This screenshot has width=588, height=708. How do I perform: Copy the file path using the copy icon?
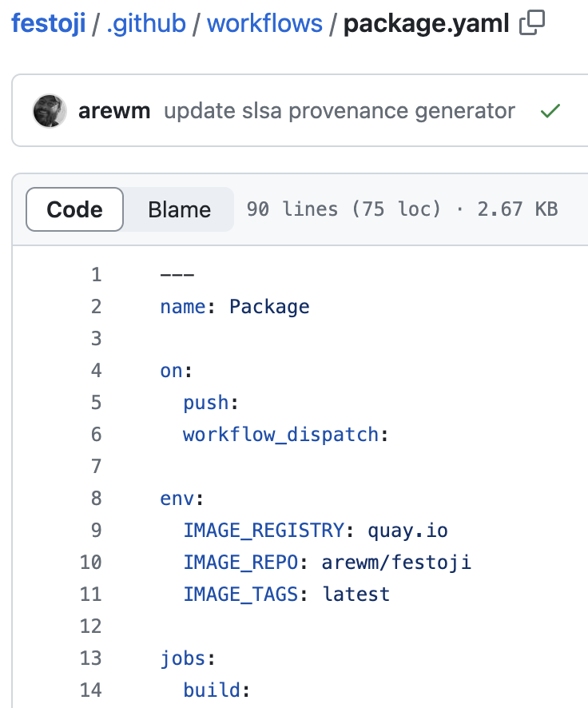click(x=530, y=24)
